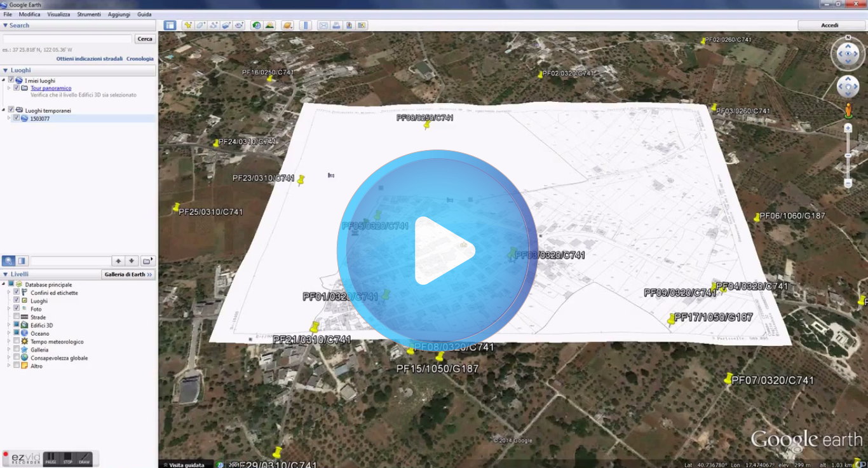
Task: Click the Luoghi panel filter input field
Action: 71,261
